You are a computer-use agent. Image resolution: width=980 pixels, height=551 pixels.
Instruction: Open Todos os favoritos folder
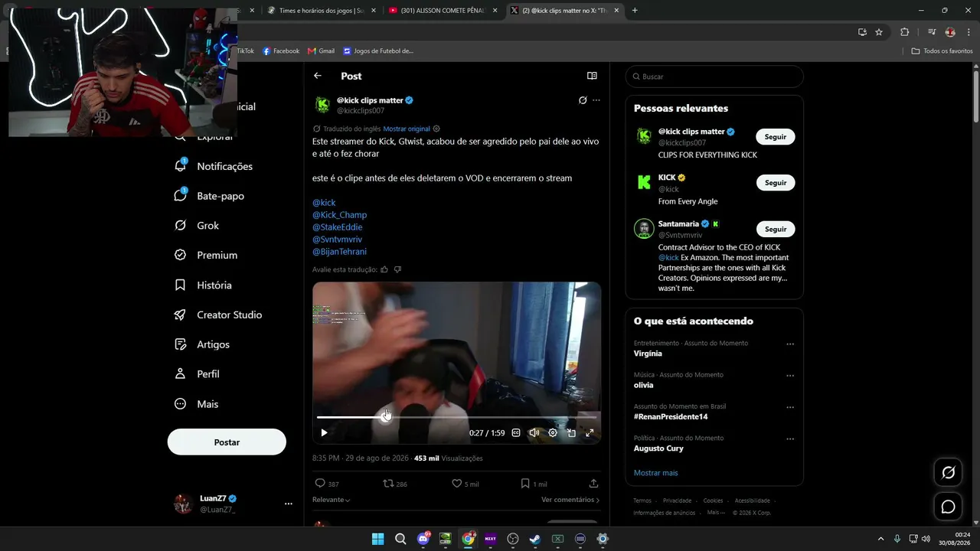tap(942, 51)
